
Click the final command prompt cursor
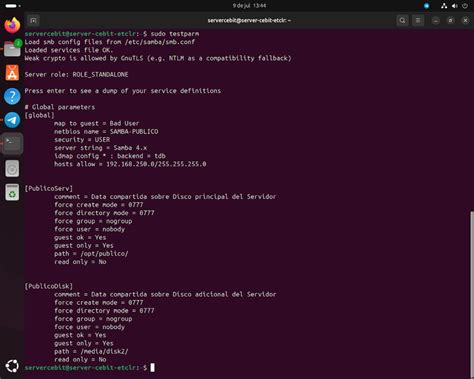point(152,368)
